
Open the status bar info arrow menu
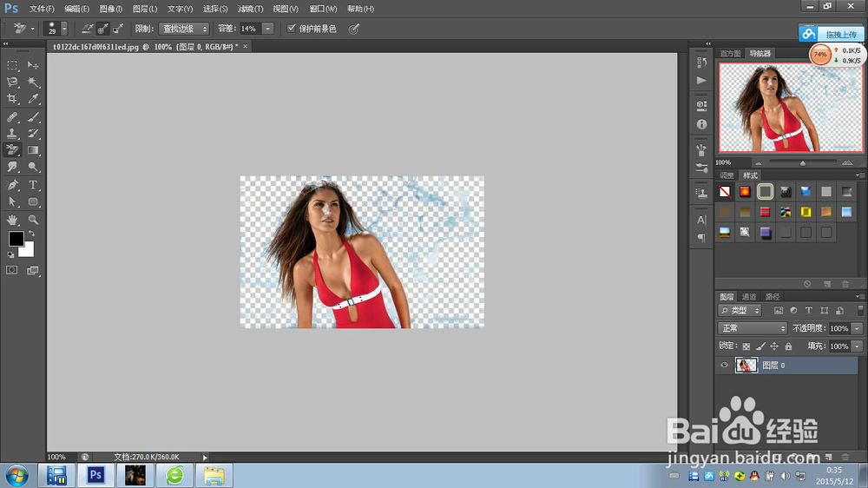[x=205, y=458]
